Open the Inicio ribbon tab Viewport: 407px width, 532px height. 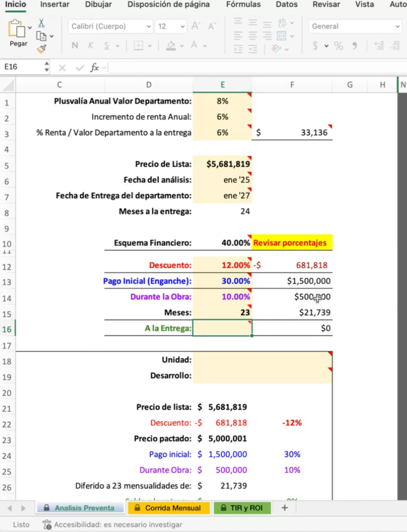(x=16, y=4)
